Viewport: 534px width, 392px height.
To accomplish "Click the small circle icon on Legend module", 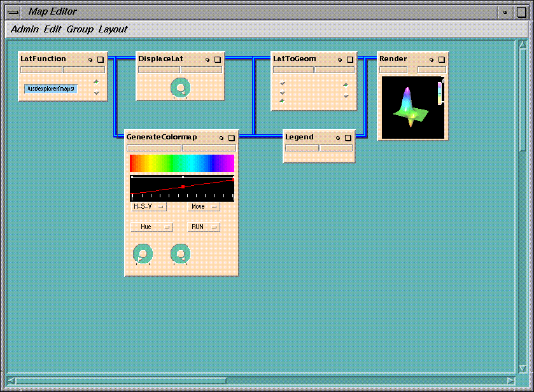I will point(338,137).
